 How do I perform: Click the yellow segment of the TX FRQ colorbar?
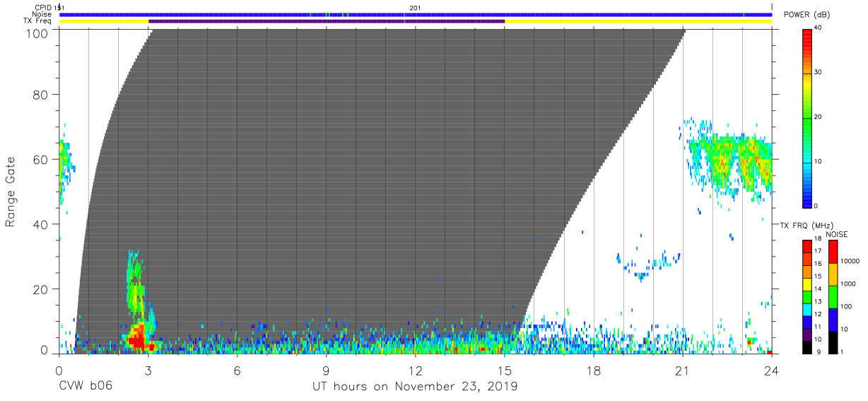click(807, 284)
